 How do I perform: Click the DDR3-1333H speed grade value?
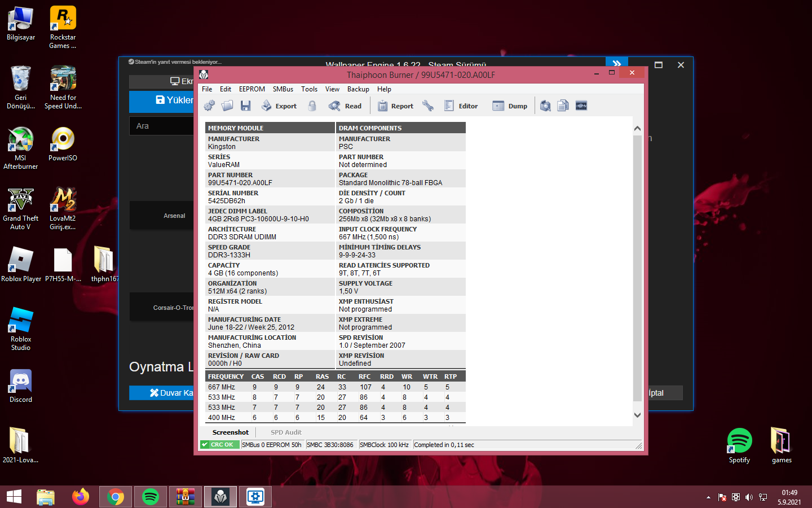point(229,255)
